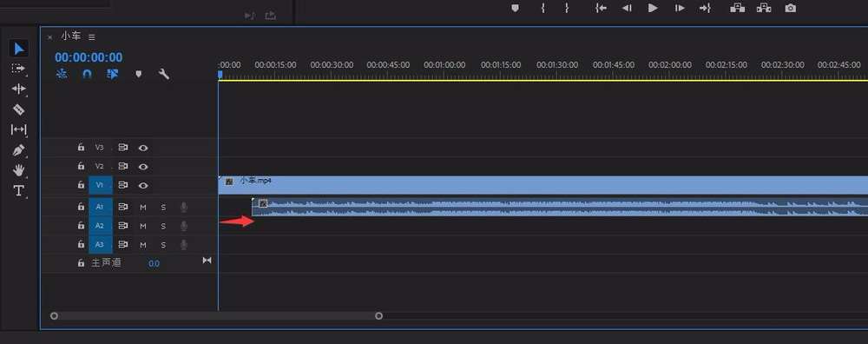The height and width of the screenshot is (344, 868).
Task: Select the Ripple Edit tool
Action: click(x=18, y=89)
